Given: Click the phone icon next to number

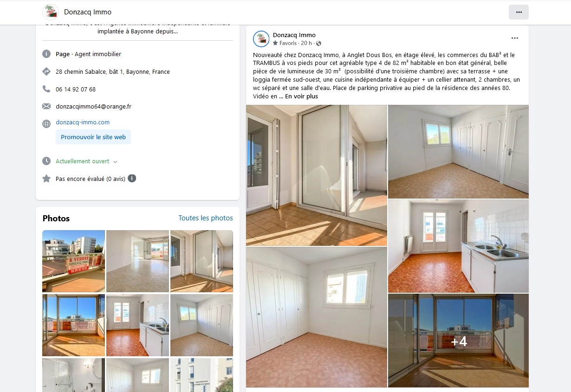Looking at the screenshot, I should tap(46, 89).
